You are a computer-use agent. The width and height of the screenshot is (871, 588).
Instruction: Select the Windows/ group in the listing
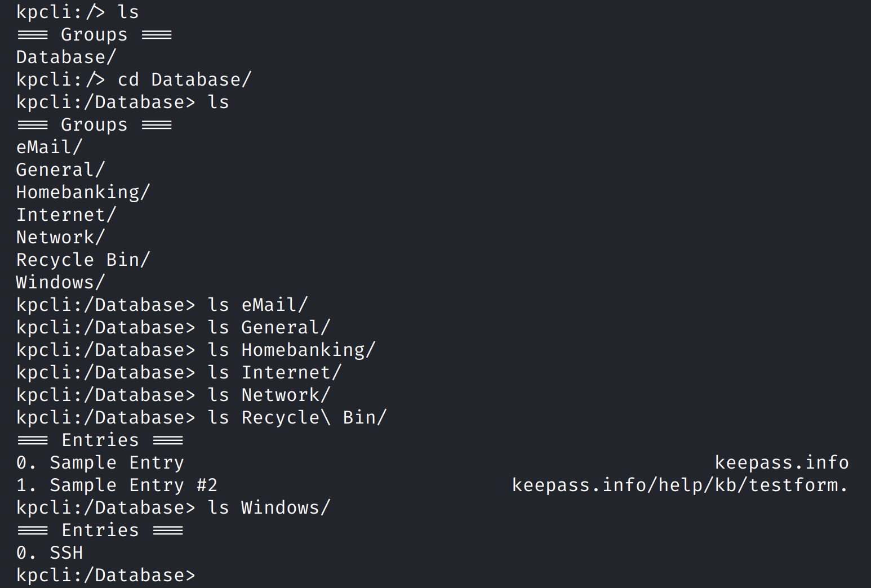point(60,282)
